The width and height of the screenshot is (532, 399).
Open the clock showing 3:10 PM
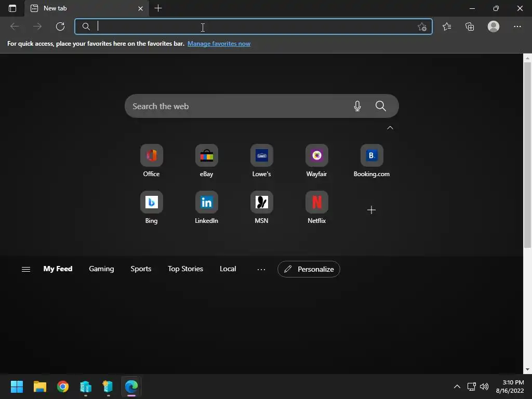coord(510,387)
